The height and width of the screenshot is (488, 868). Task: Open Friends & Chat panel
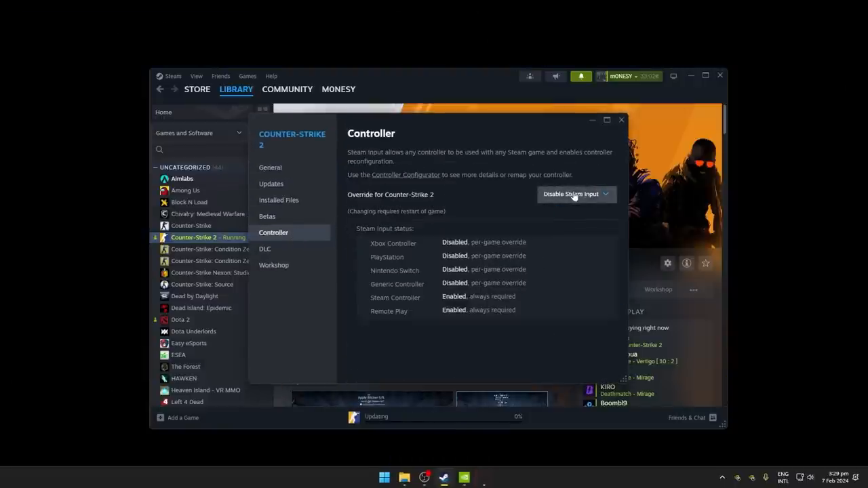pos(692,418)
